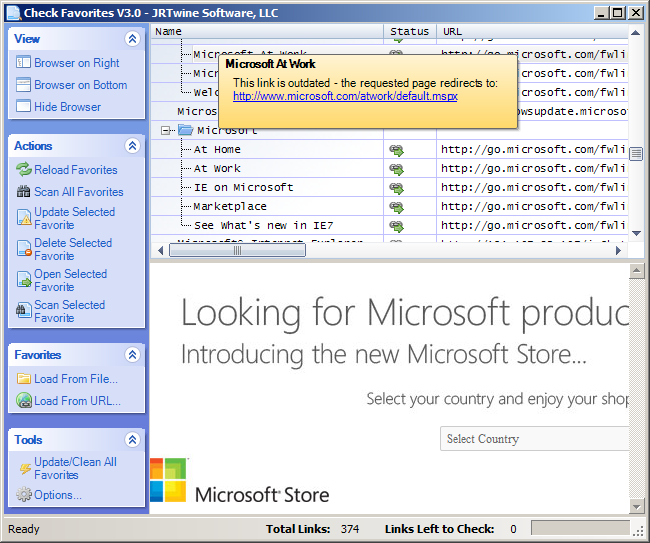Click the Reload Favorites green arrows icon
The width and height of the screenshot is (650, 543).
(x=24, y=170)
